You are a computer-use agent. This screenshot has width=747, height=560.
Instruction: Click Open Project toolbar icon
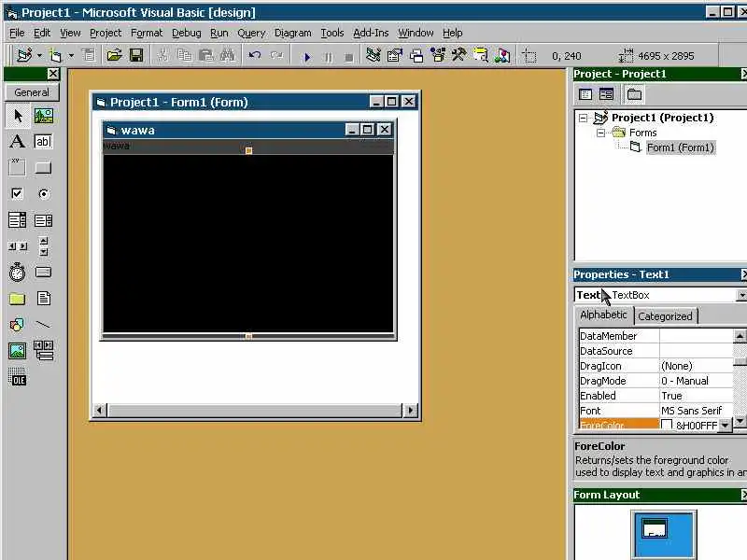(x=114, y=56)
